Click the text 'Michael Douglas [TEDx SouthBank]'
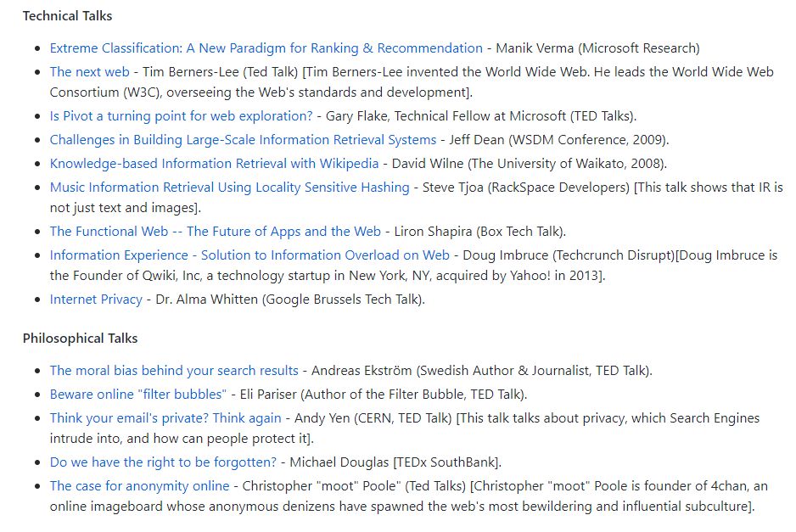Image resolution: width=796 pixels, height=532 pixels. [x=395, y=462]
